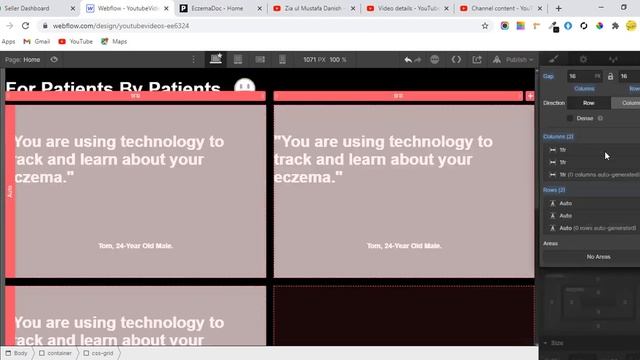
Task: Redo the last undone change
Action: [x=418, y=60]
